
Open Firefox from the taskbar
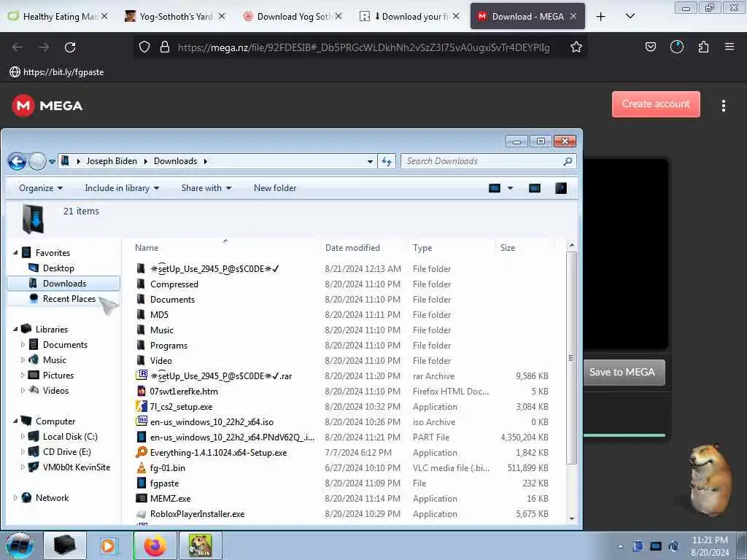pos(155,545)
